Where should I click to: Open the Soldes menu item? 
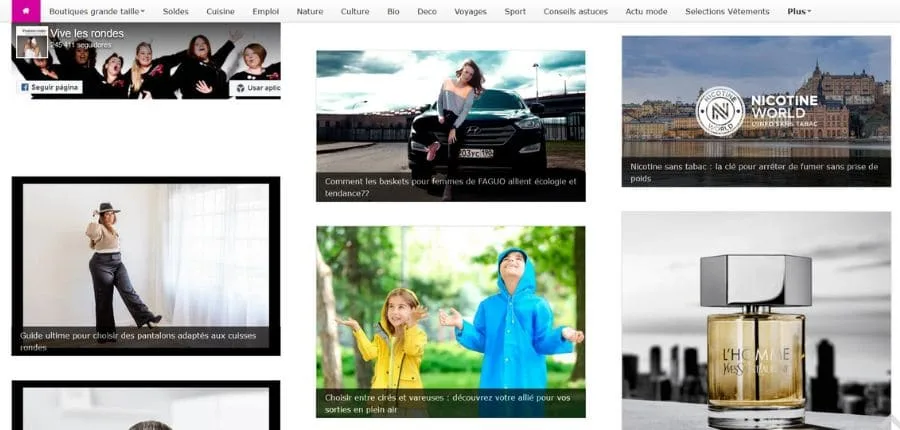(x=176, y=11)
